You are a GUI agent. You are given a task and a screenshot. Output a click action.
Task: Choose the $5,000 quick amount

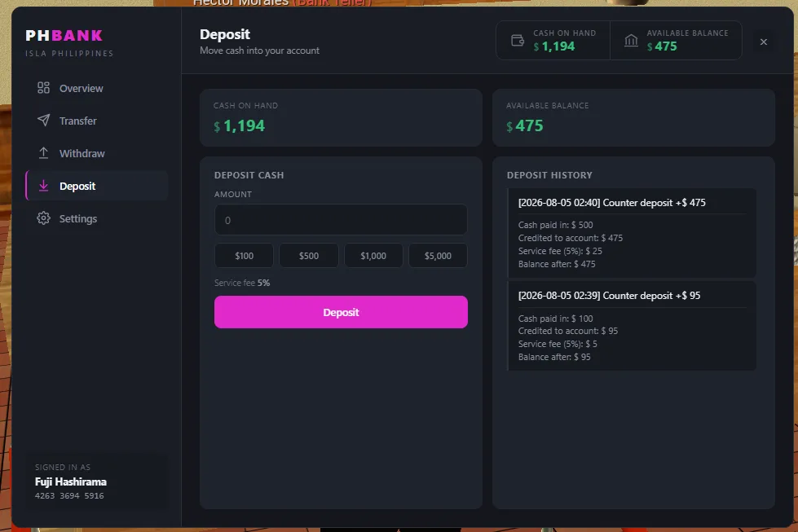coord(438,255)
